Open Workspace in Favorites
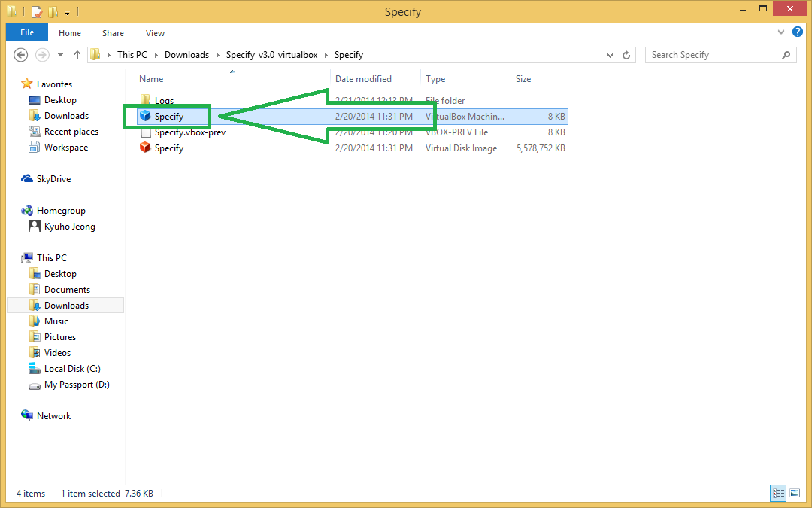 coord(65,148)
